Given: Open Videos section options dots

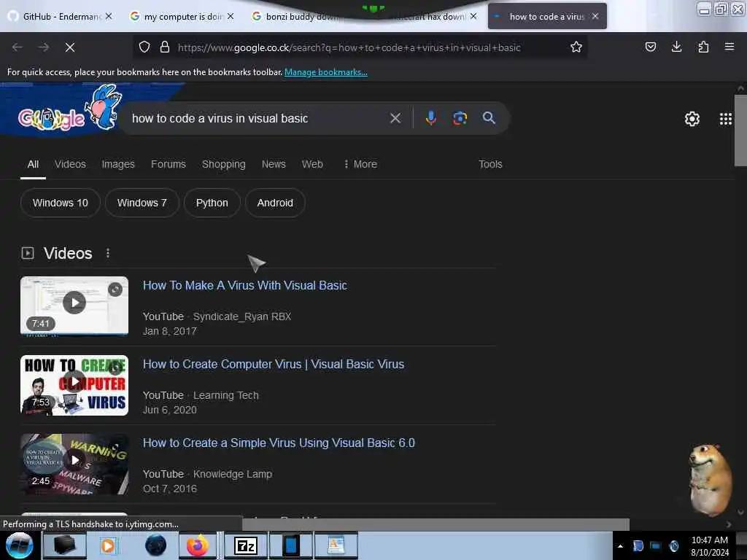Looking at the screenshot, I should tap(108, 253).
